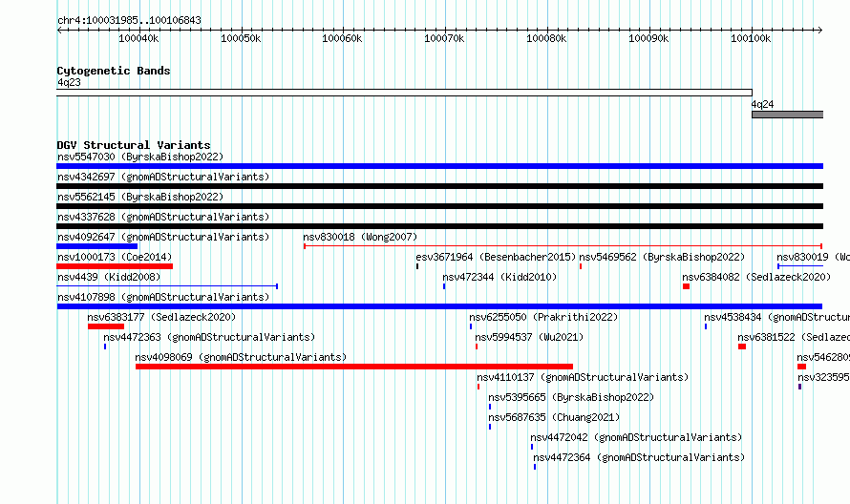This screenshot has height=504, width=850.
Task: Open nsv5687635 (Chuang2021) label
Action: pyautogui.click(x=554, y=417)
